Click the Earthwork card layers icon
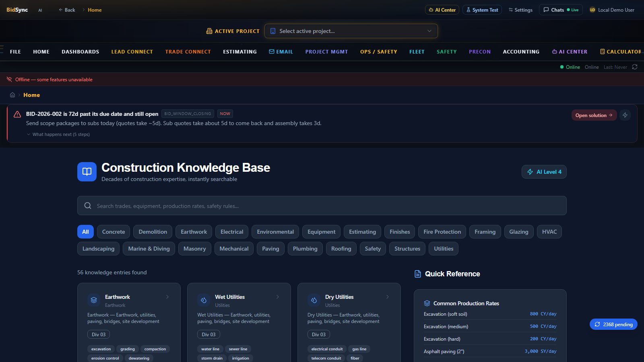Screen dimensions: 644x362 (x=94, y=300)
